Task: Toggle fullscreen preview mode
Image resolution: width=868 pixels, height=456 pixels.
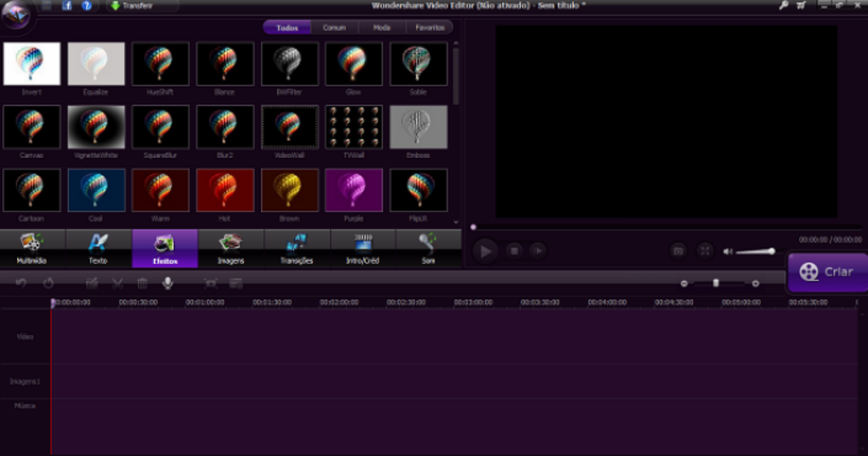Action: point(705,249)
